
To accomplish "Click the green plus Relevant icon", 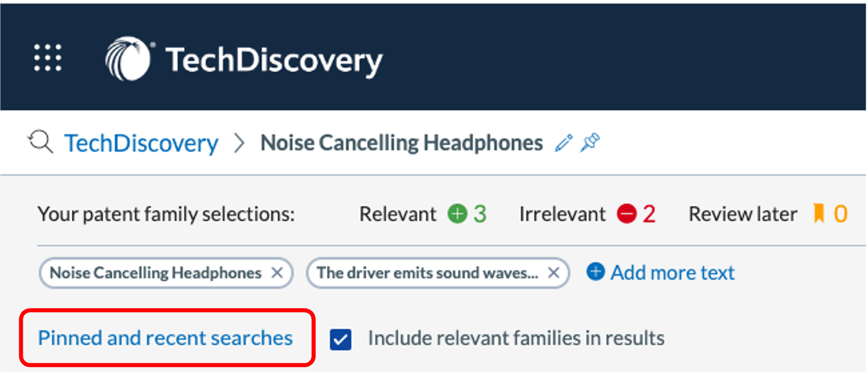I will pos(458,215).
